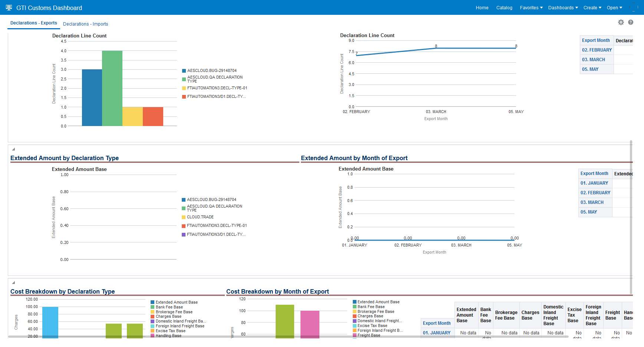Screen dimensions: 644x347
Task: Click the CLOUD.TRADE yellow legend swatch
Action: (x=184, y=217)
